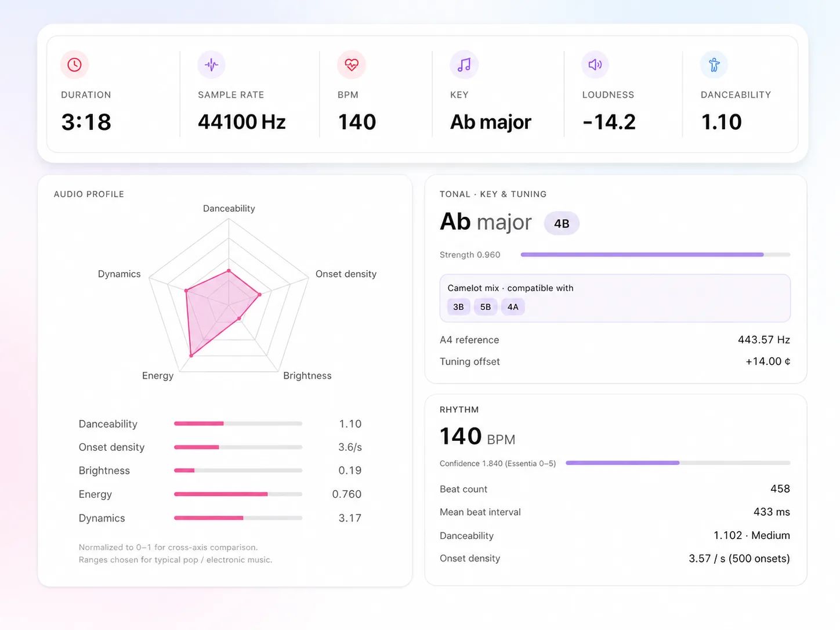Image resolution: width=840 pixels, height=630 pixels.
Task: Click the Duration clock icon
Action: (74, 64)
